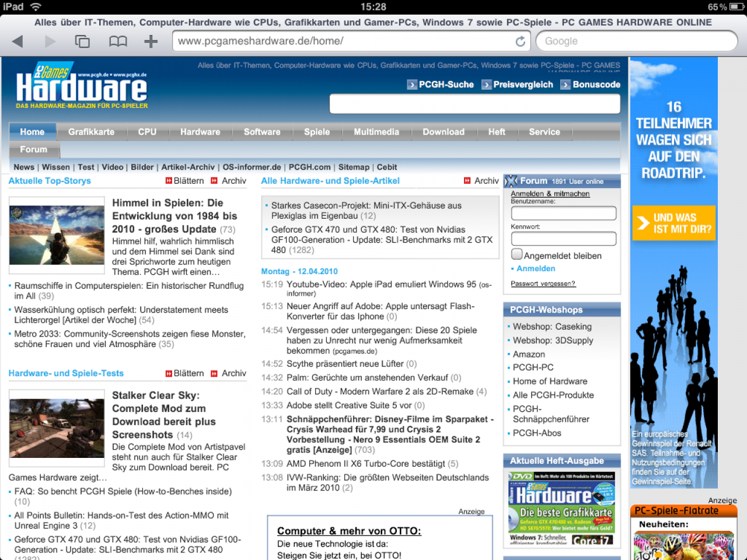Click Anmelden & mitmachen link
Screen dimensions: 747x560
pos(550,194)
